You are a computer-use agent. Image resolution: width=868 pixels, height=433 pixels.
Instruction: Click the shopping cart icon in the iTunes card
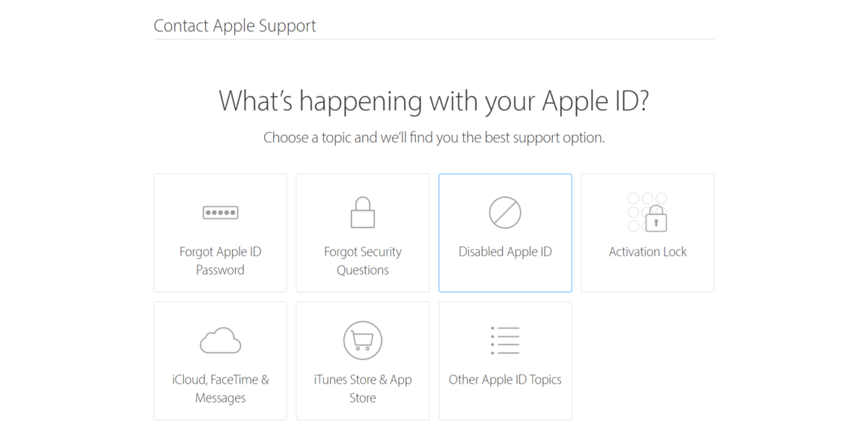point(362,339)
